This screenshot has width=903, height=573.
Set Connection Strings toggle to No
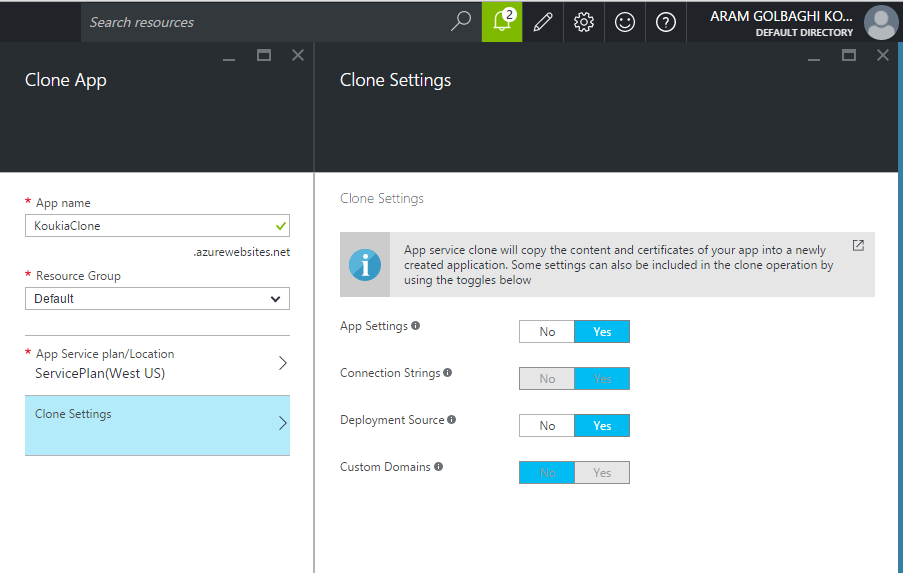click(547, 378)
